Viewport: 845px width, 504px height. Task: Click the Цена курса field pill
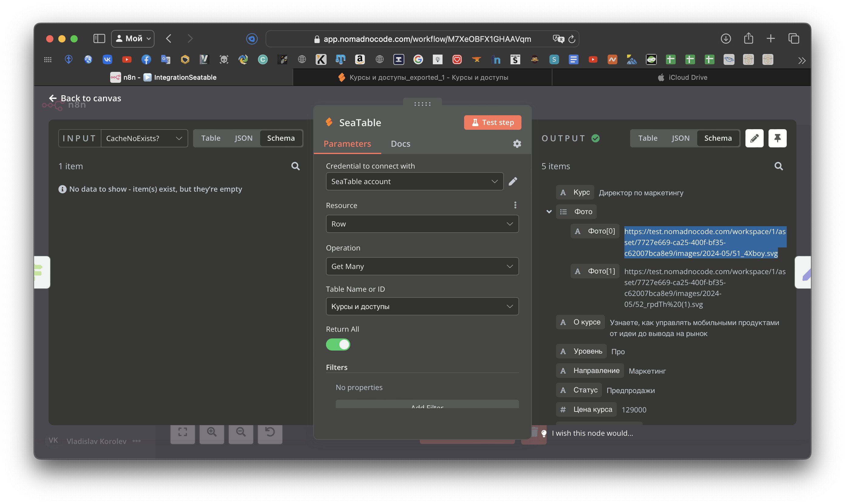click(x=586, y=410)
